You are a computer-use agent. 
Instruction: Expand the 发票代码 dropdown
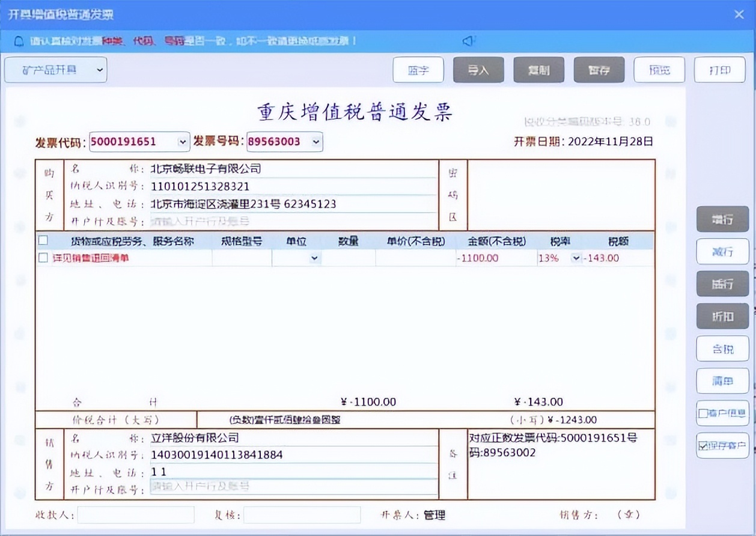(x=181, y=142)
